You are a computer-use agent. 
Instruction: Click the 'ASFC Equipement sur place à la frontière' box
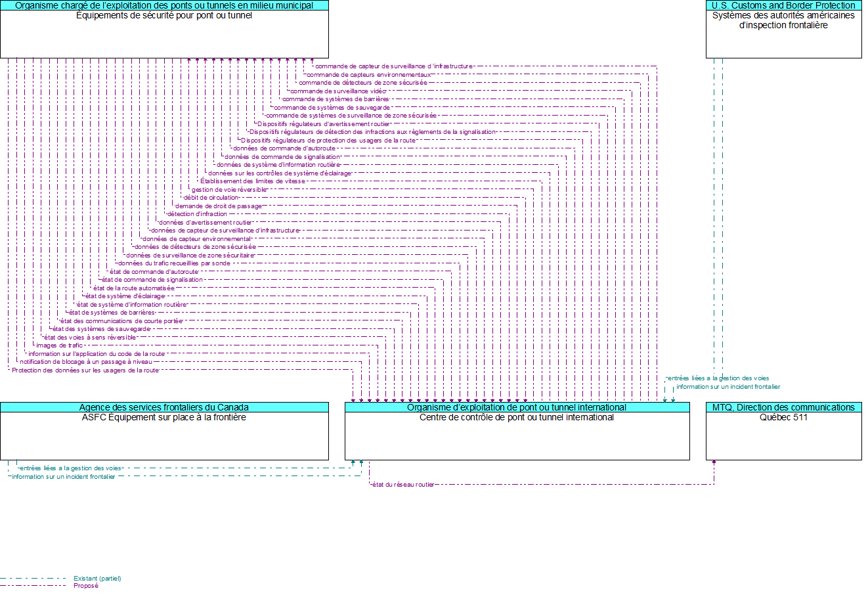click(x=164, y=436)
